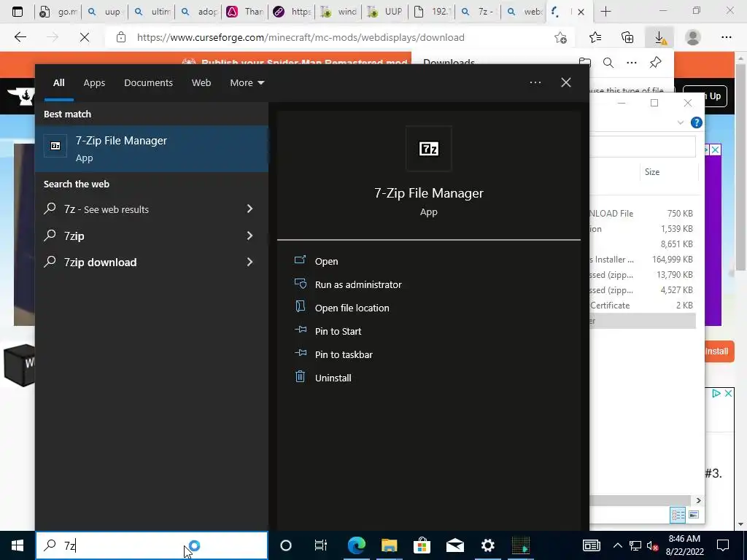Image resolution: width=747 pixels, height=560 pixels.
Task: Click the Edge Downloads toolbar button
Action: coord(659,37)
